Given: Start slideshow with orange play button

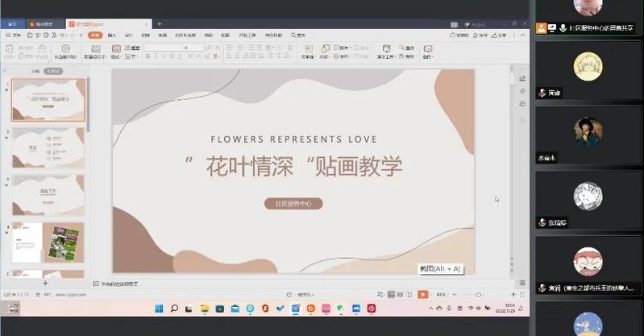Looking at the screenshot, I should pyautogui.click(x=422, y=294).
